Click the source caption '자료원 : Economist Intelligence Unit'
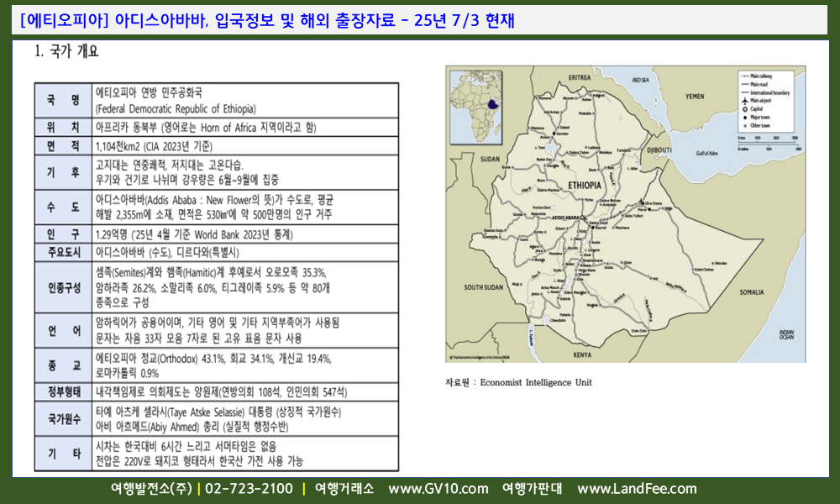 [x=518, y=382]
